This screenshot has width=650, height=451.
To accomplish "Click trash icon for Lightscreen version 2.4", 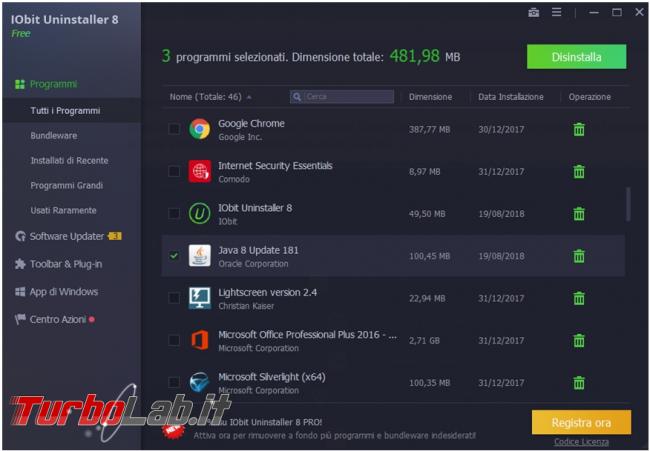I will click(x=579, y=298).
